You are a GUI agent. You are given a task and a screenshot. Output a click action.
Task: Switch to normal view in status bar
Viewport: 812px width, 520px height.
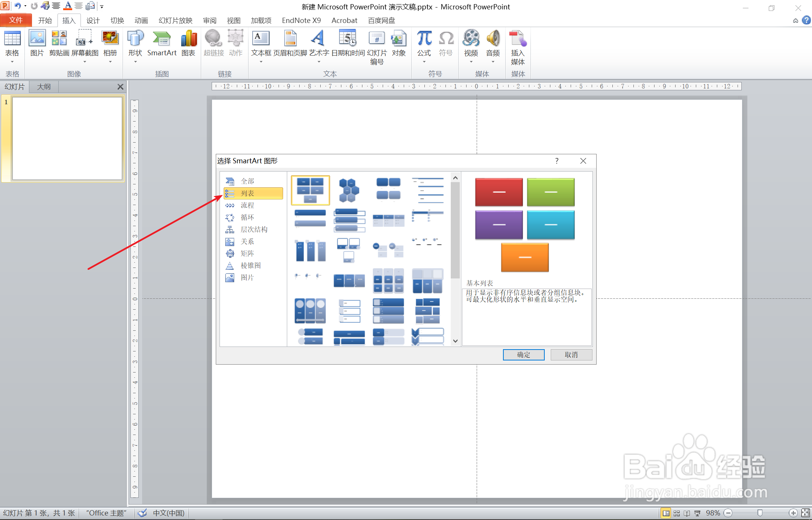[666, 513]
